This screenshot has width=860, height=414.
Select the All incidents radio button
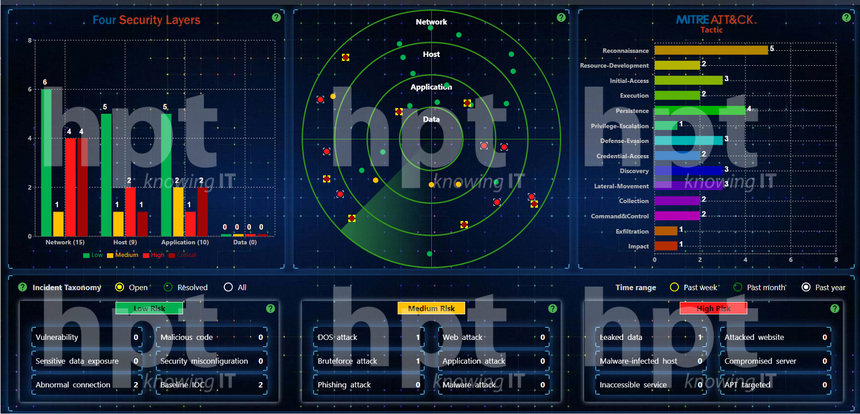(228, 287)
